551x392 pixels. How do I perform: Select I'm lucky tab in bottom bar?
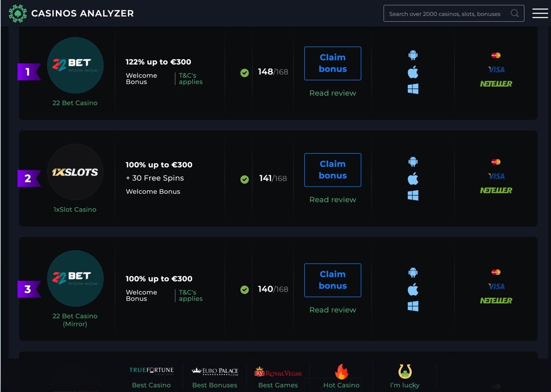click(x=405, y=377)
